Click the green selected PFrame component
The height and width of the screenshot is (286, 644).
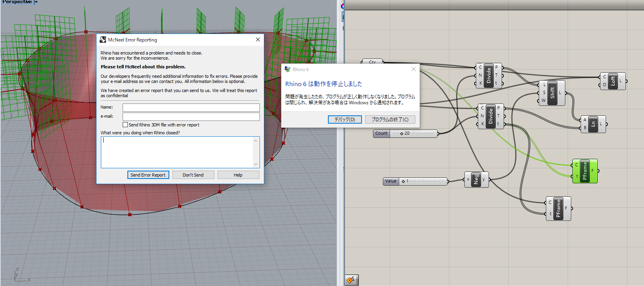(x=585, y=171)
